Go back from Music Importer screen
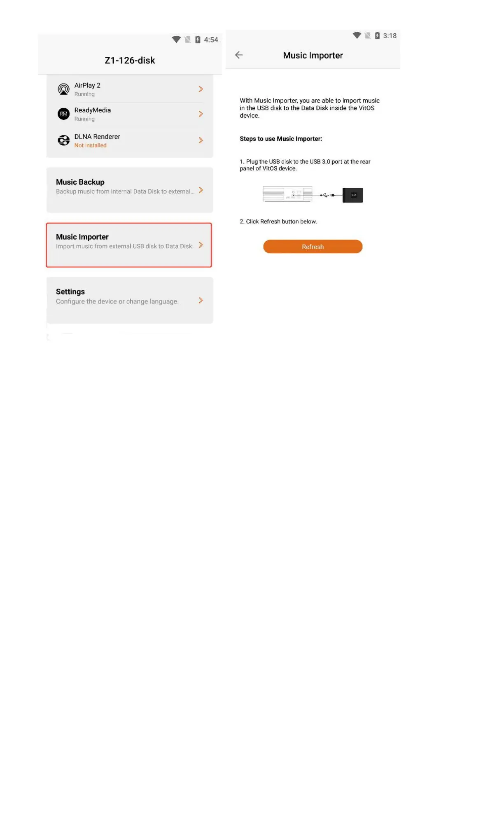The width and height of the screenshot is (504, 830). click(239, 55)
